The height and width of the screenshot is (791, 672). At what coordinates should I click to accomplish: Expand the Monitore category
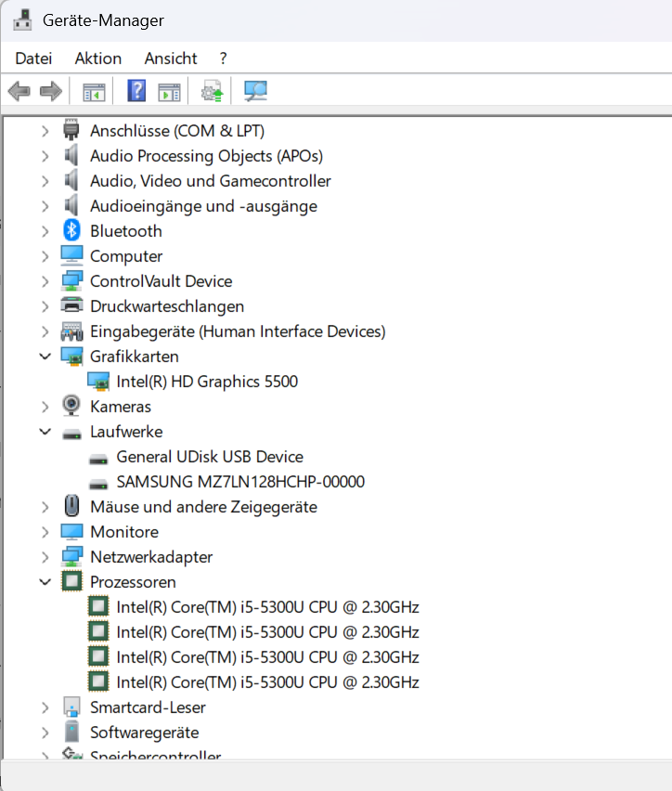(45, 532)
